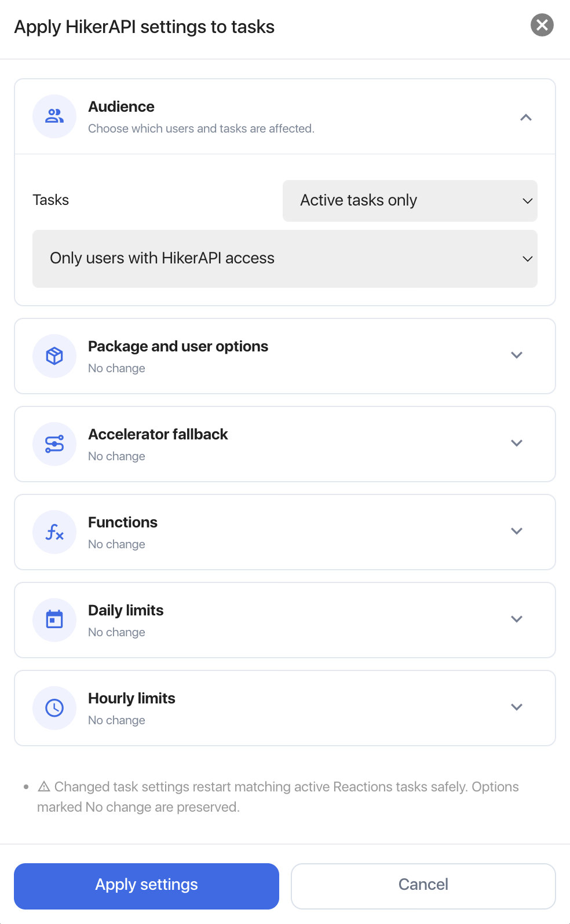Click the Package box icon

click(x=54, y=356)
